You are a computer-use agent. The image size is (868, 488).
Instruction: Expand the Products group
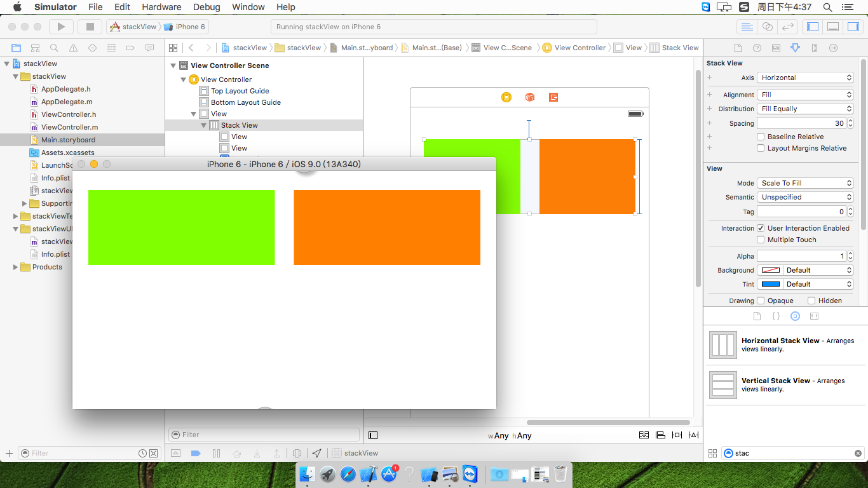[16, 267]
